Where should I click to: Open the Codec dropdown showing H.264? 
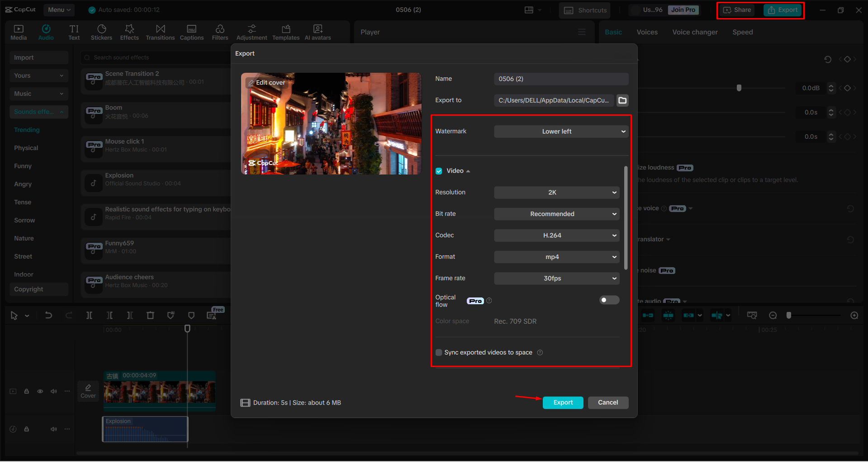(x=556, y=235)
